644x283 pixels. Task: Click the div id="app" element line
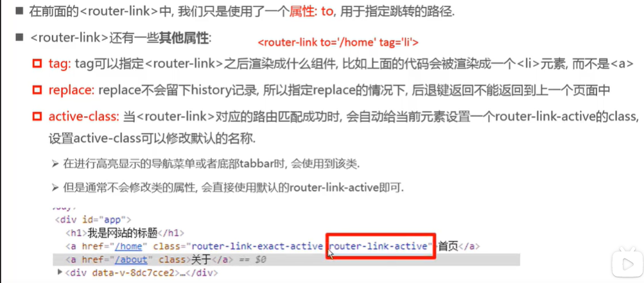(x=93, y=219)
